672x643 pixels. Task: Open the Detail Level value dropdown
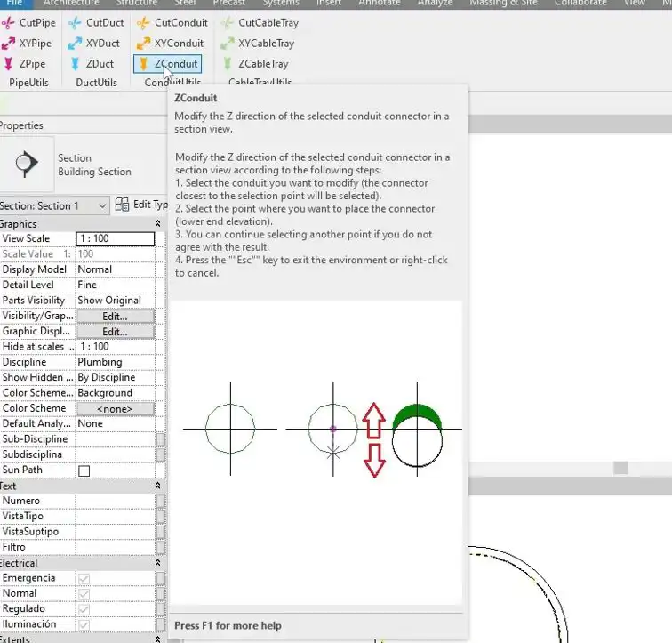(116, 285)
